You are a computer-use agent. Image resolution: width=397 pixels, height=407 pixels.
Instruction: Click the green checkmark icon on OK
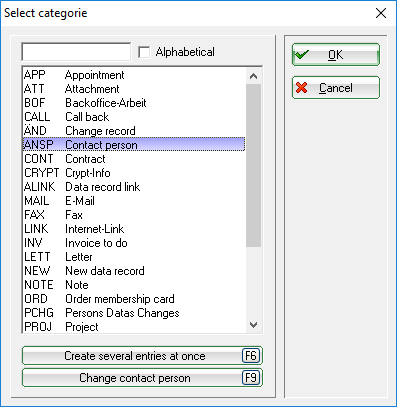302,54
